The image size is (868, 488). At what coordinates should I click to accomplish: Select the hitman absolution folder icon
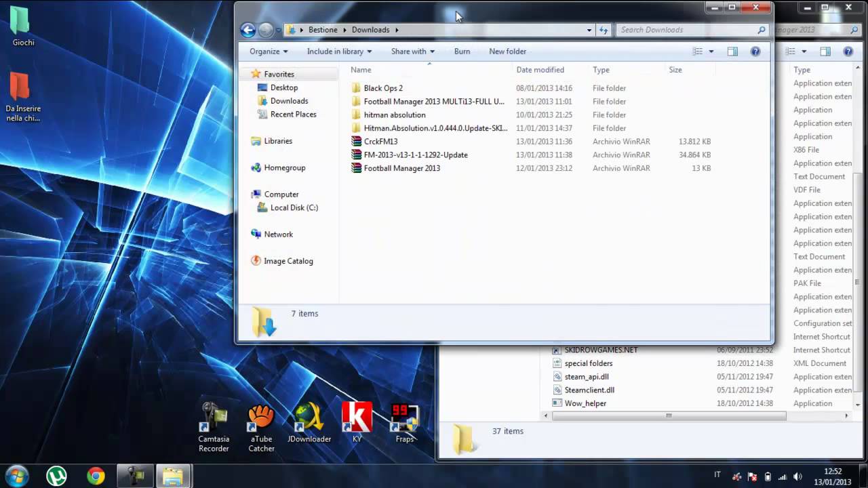point(357,115)
